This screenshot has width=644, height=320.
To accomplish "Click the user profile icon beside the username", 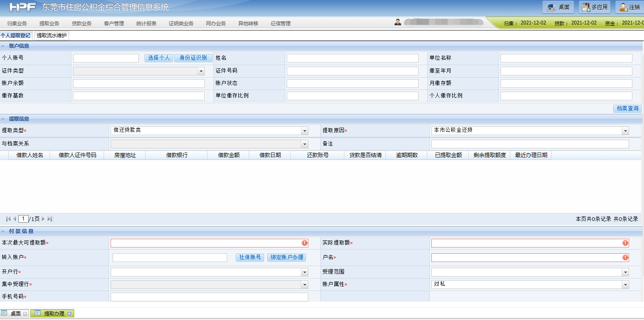I will point(398,23).
